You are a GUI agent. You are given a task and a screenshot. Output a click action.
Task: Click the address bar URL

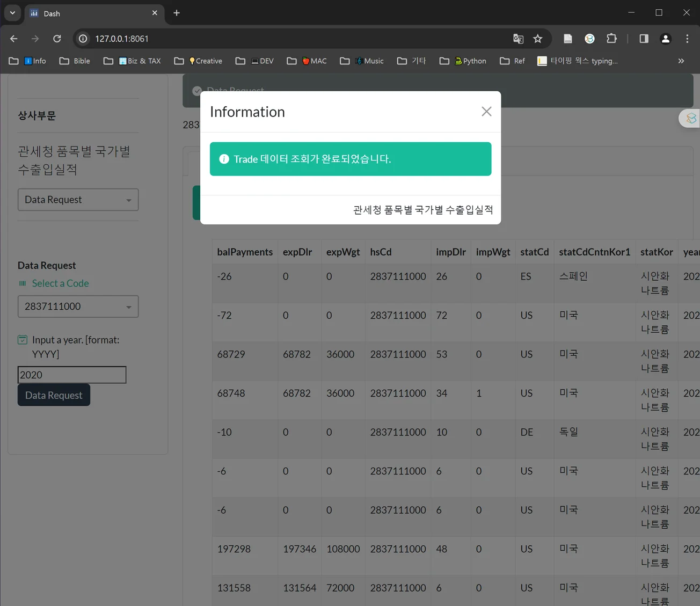point(122,39)
